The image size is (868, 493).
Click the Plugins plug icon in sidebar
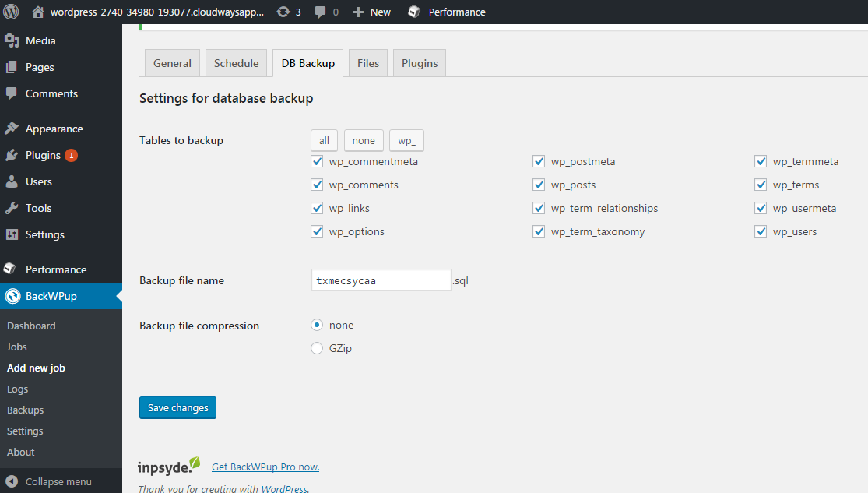(x=12, y=155)
